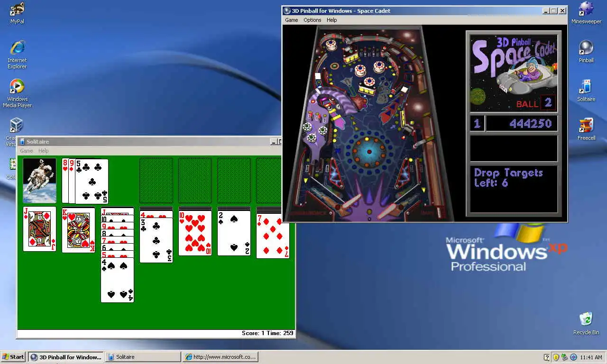Open the Pinball desktop icon
Viewport: 607px width, 364px height.
[x=586, y=52]
